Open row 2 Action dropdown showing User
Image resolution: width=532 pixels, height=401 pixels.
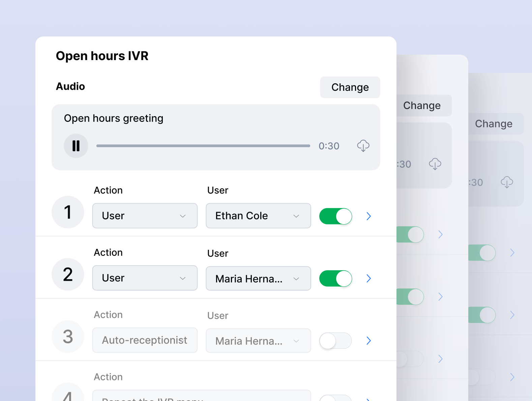[145, 278]
